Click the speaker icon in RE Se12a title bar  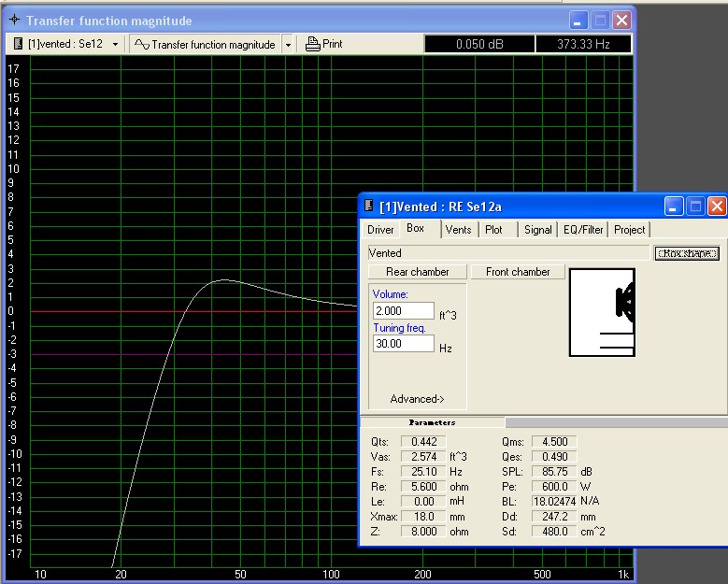(368, 206)
